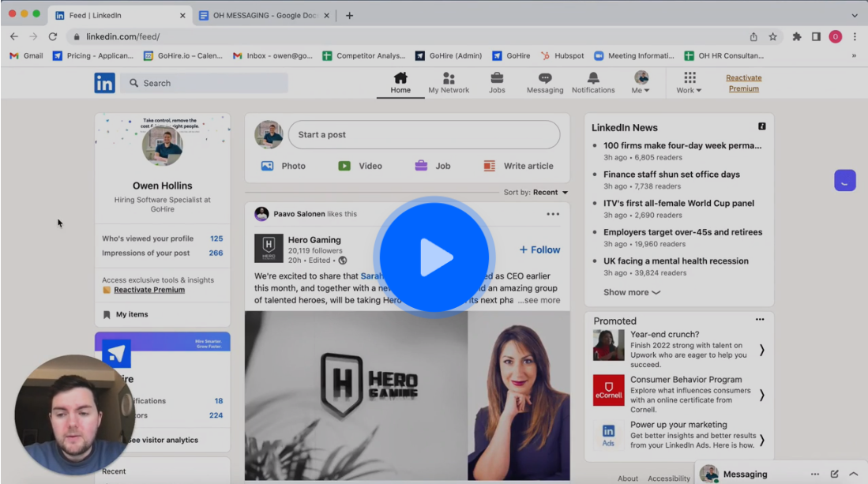Open the Hubspot bookmark
The image size is (868, 484).
coord(562,56)
